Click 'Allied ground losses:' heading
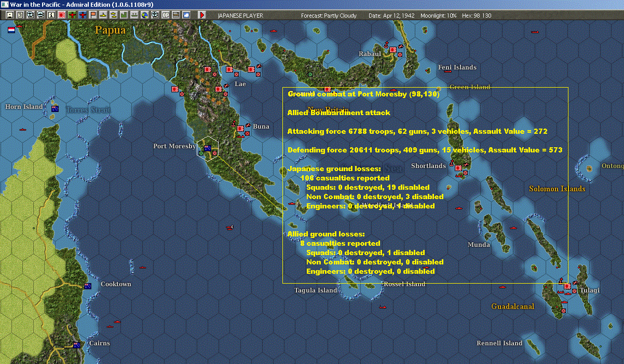 [327, 234]
